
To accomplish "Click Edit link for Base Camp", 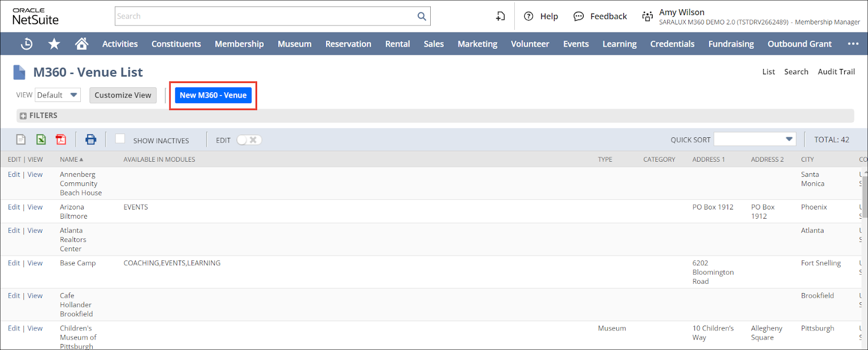I will pos(14,263).
